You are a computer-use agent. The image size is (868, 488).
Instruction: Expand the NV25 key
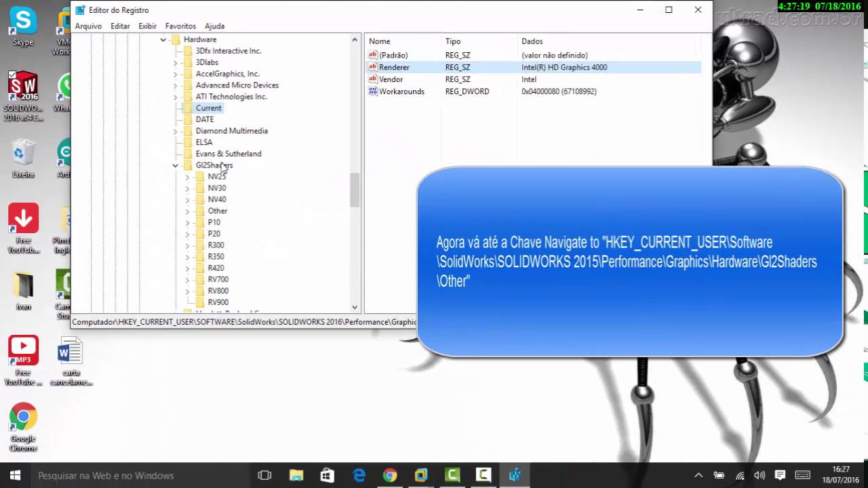pyautogui.click(x=188, y=176)
